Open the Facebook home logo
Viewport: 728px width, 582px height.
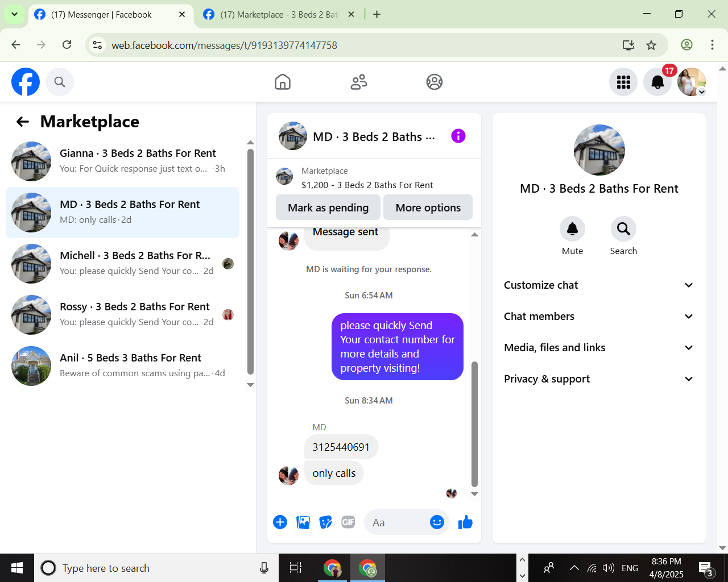point(26,82)
